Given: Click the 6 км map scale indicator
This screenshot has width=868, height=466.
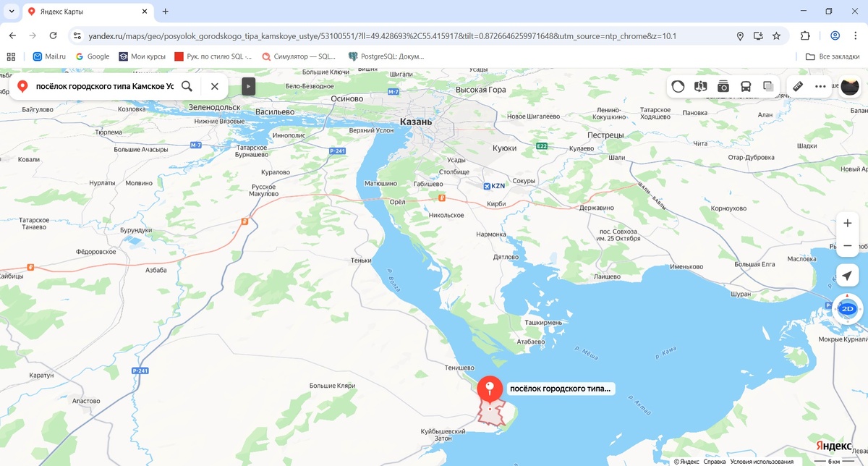Looking at the screenshot, I should click(x=834, y=461).
